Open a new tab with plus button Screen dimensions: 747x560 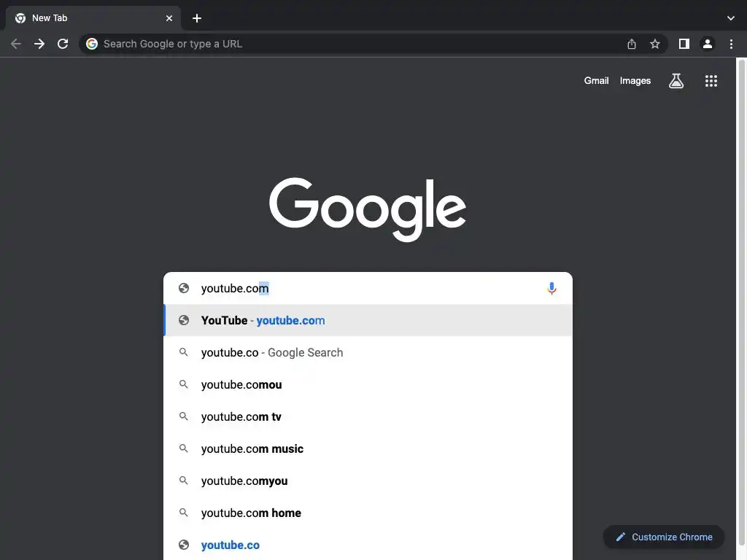pos(197,18)
